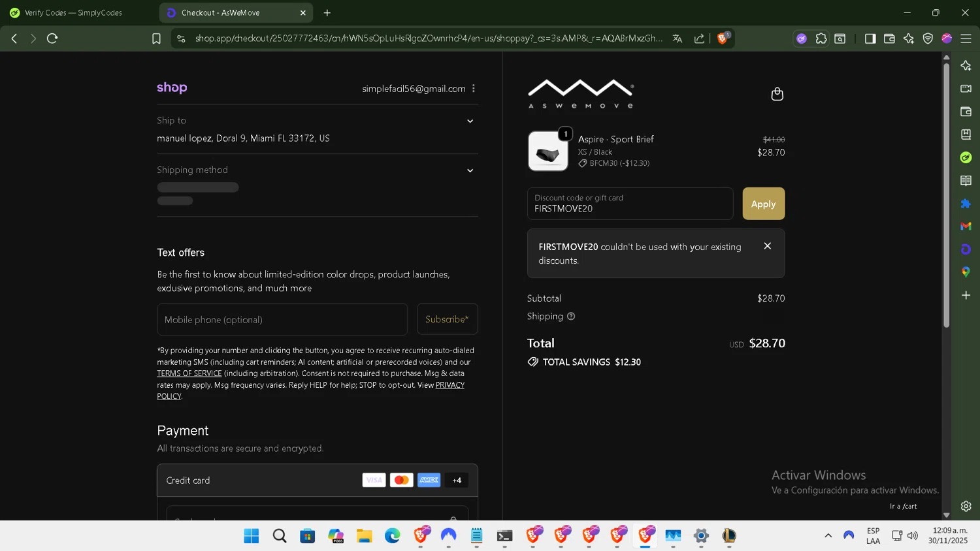Focus the Mobile phone (optional) field
The image size is (980, 551).
(x=282, y=319)
